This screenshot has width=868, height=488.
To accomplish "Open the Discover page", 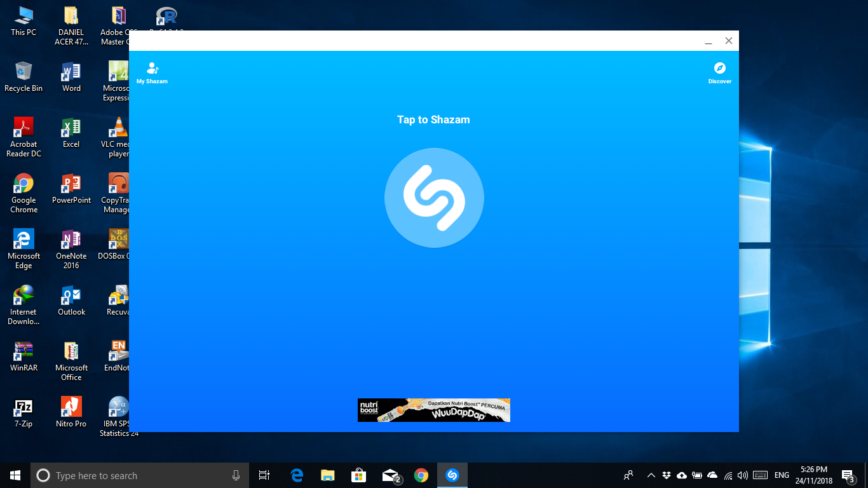I will (x=719, y=72).
